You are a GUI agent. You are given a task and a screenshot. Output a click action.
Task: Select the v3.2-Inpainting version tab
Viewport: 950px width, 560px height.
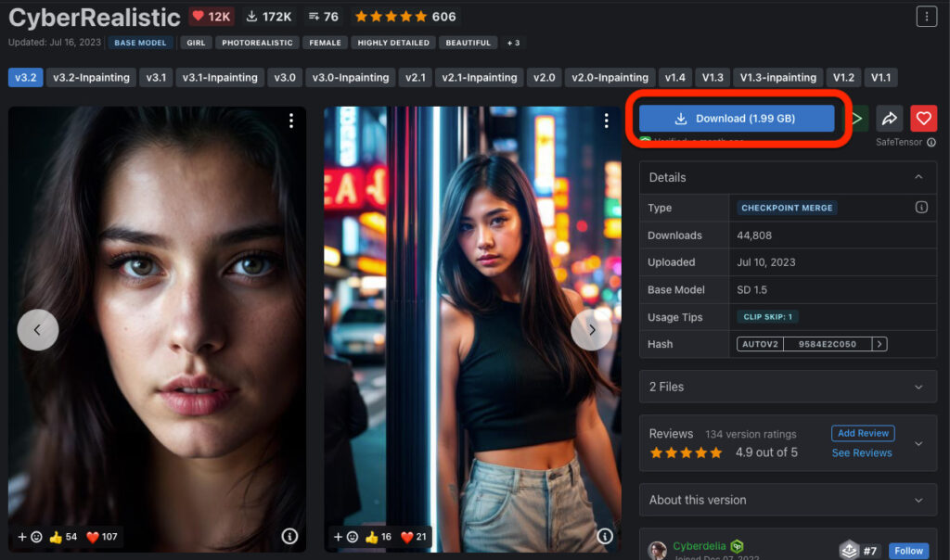click(92, 78)
